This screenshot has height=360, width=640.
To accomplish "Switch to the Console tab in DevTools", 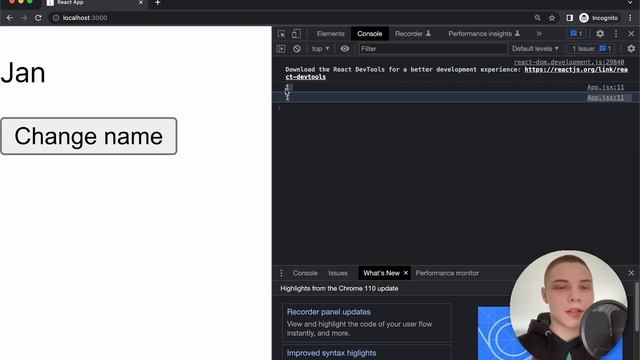I will pos(370,34).
